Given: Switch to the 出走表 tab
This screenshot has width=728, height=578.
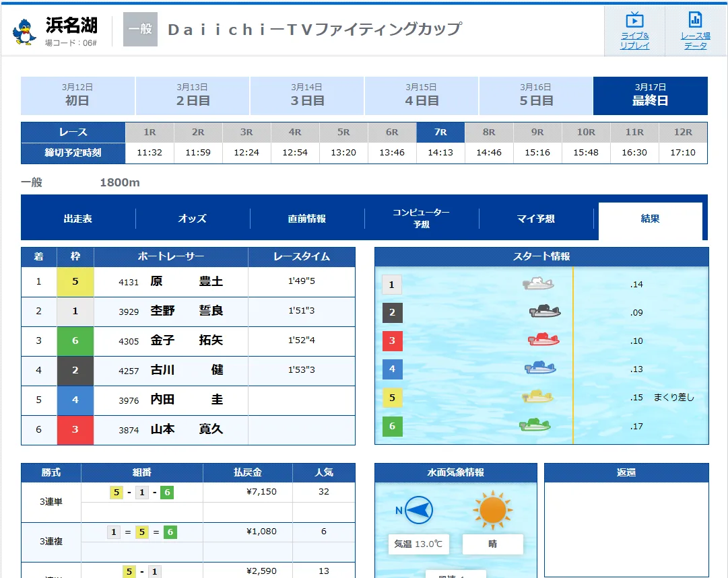Looking at the screenshot, I should (78, 219).
